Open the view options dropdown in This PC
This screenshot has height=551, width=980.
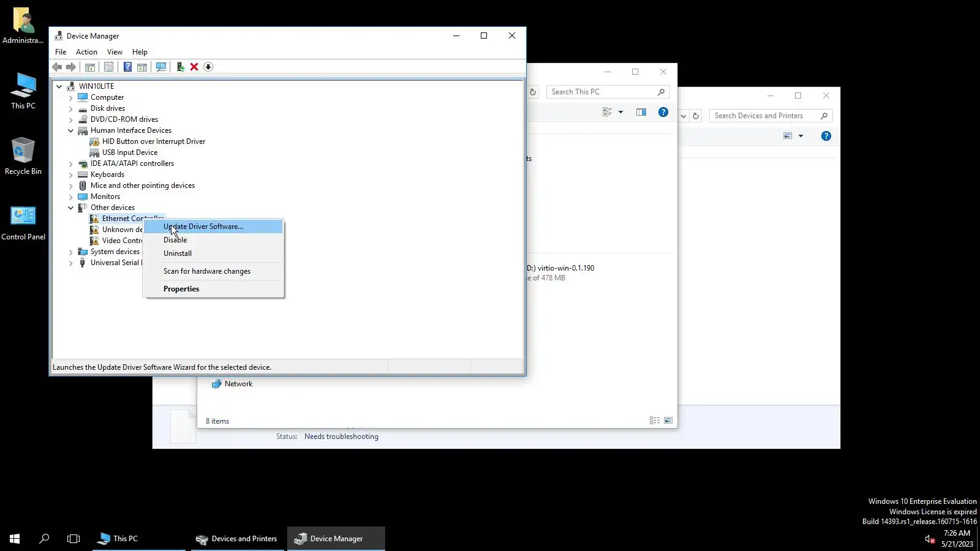[x=620, y=112]
